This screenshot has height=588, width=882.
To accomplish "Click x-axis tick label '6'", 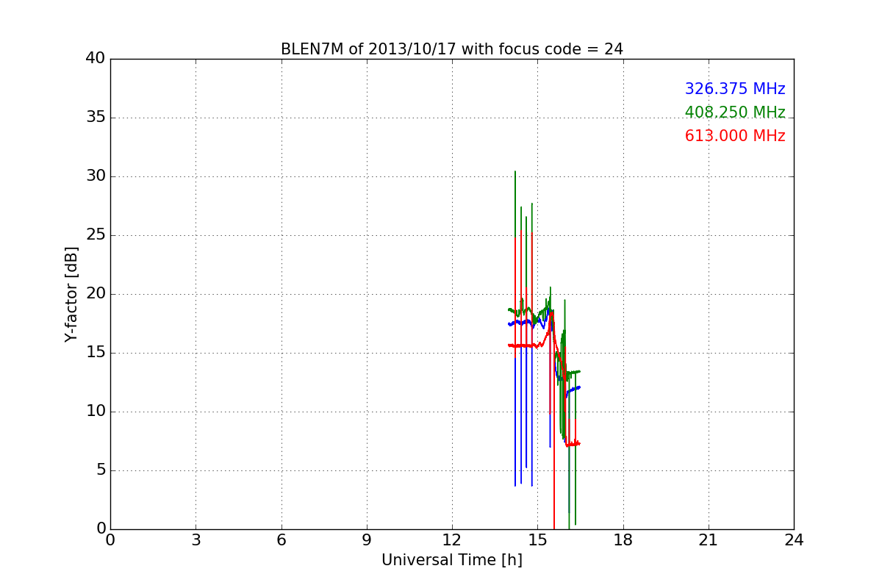I will (x=282, y=540).
